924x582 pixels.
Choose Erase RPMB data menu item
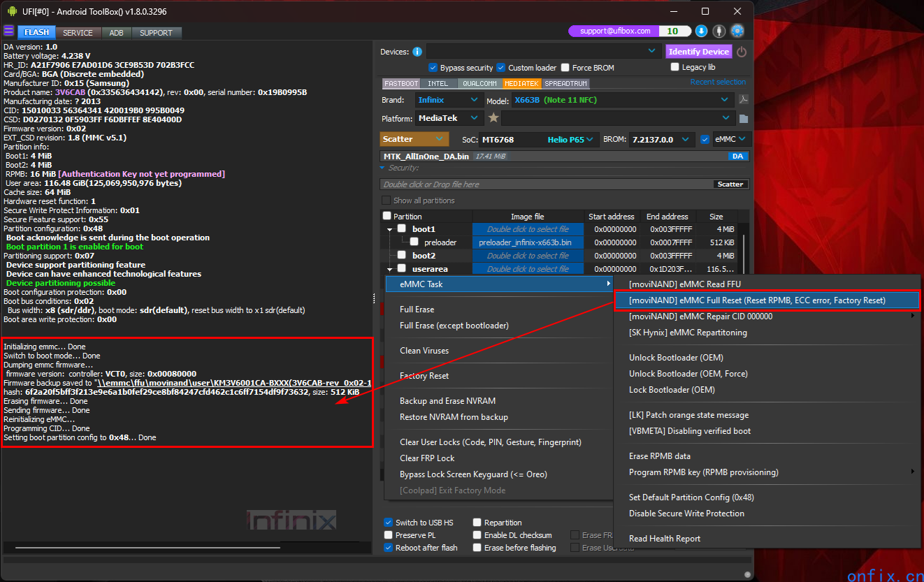[767, 456]
